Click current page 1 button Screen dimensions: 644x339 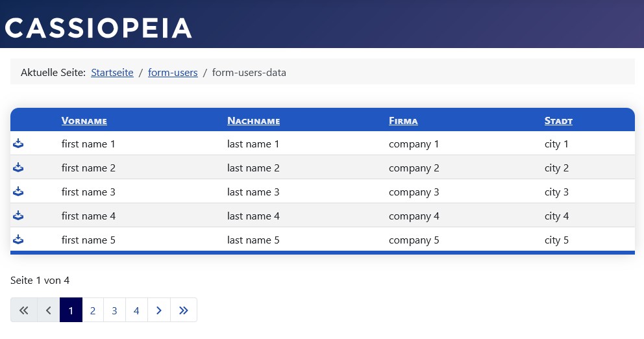pyautogui.click(x=71, y=310)
